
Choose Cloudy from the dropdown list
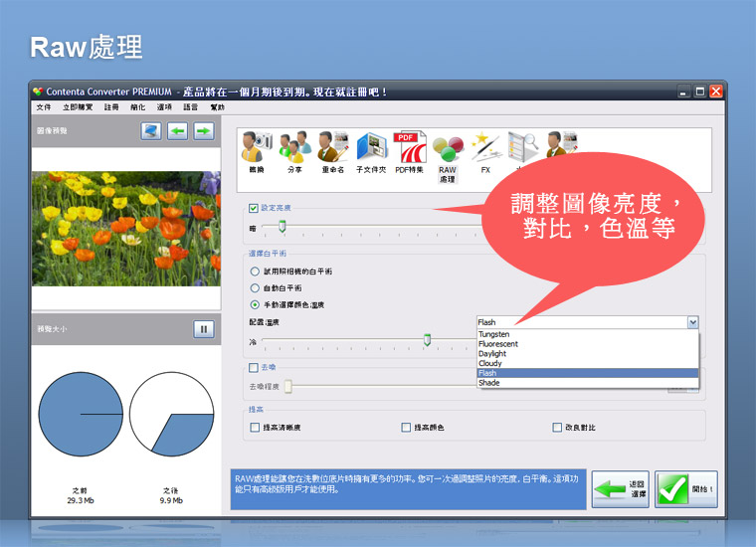coord(587,363)
